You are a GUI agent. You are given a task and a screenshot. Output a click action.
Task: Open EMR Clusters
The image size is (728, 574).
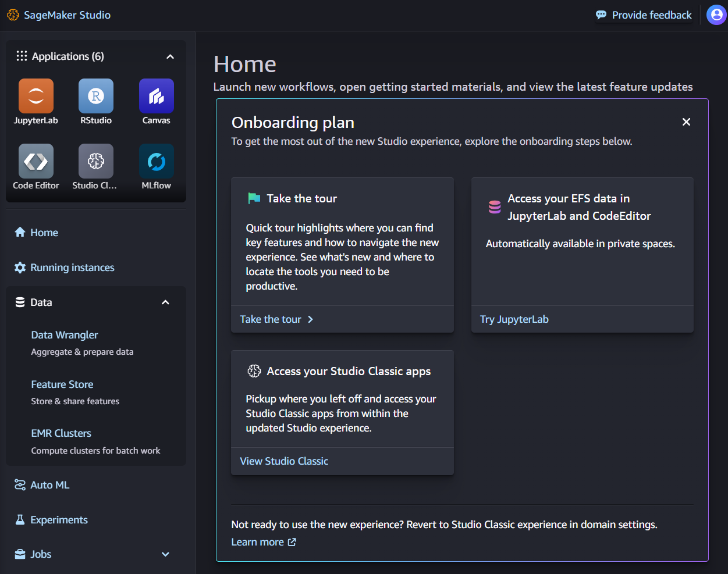[61, 433]
